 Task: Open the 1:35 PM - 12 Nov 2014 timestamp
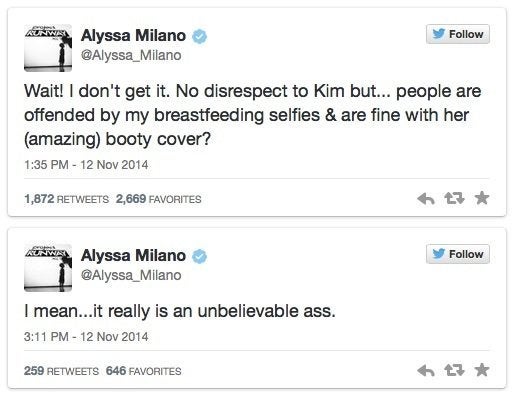tap(86, 165)
